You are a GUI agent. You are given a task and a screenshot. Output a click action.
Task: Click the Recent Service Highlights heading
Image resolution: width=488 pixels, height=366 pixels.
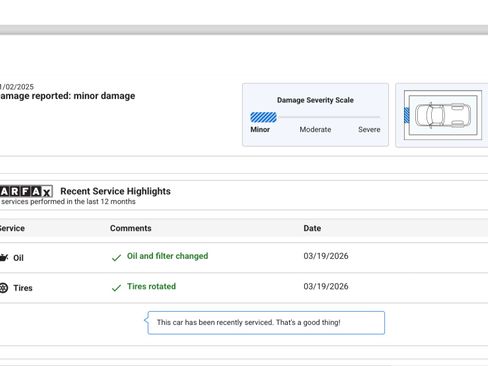[x=115, y=191]
